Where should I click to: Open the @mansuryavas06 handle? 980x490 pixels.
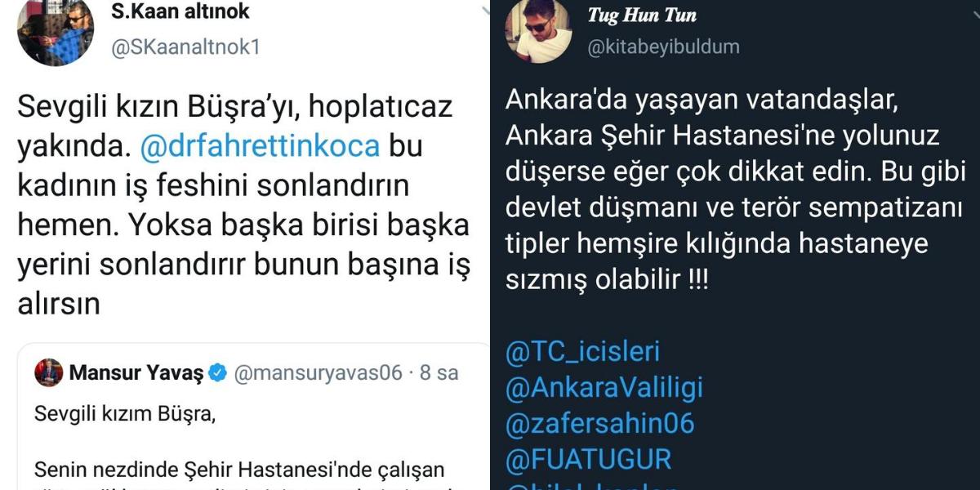[x=318, y=373]
